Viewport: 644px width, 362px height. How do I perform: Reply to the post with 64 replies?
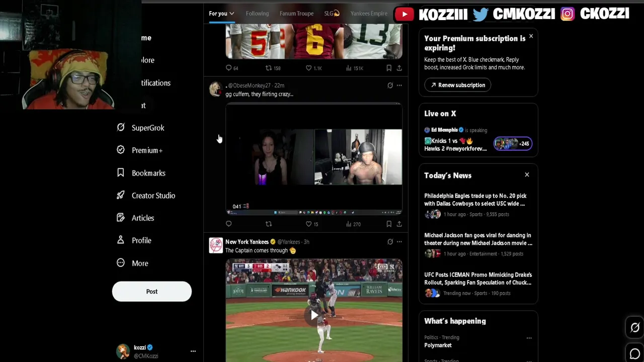[232, 68]
